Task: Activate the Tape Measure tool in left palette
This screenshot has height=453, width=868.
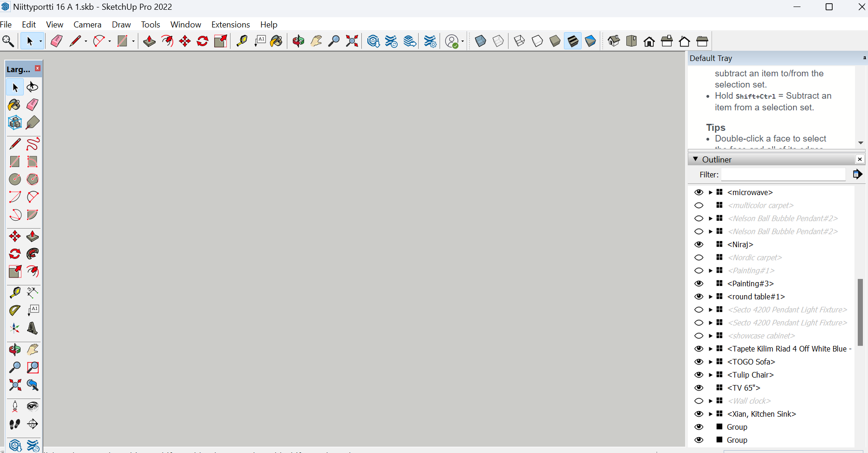Action: coord(15,292)
